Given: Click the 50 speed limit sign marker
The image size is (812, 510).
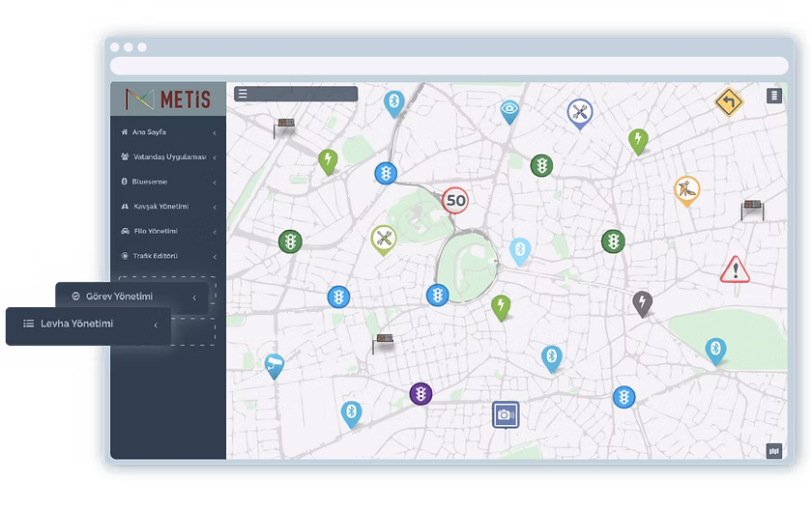Looking at the screenshot, I should pos(455,201).
